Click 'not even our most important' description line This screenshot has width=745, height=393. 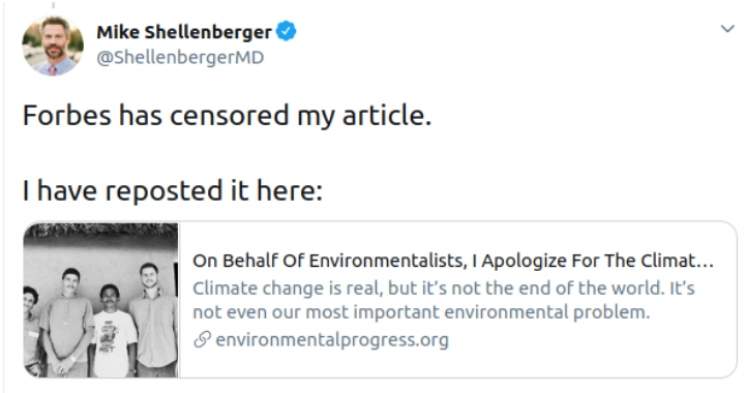pyautogui.click(x=421, y=312)
